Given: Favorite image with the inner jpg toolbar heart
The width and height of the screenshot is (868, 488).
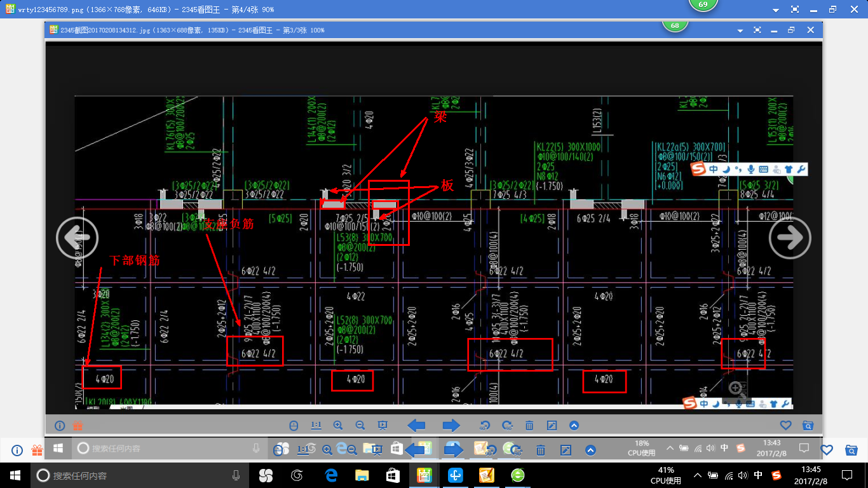Looking at the screenshot, I should (786, 425).
